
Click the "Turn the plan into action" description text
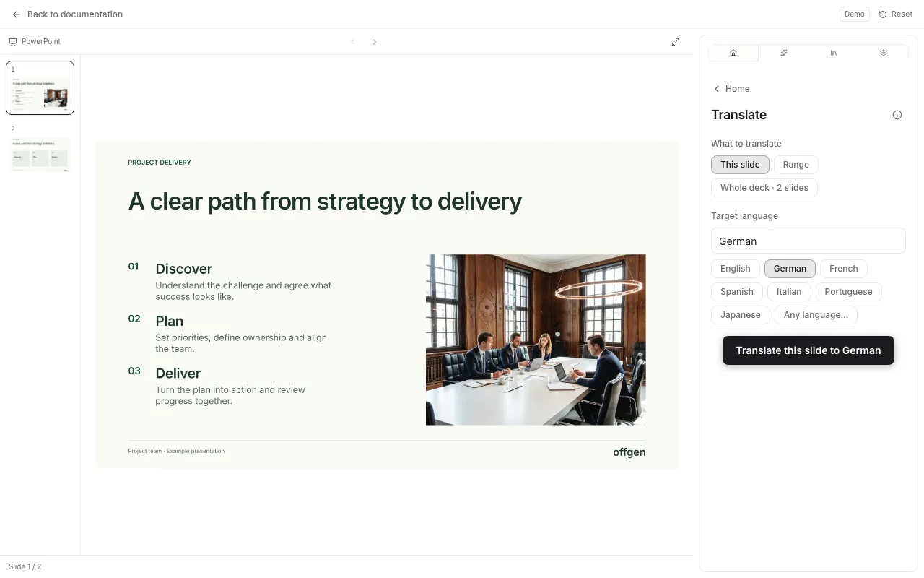[230, 395]
